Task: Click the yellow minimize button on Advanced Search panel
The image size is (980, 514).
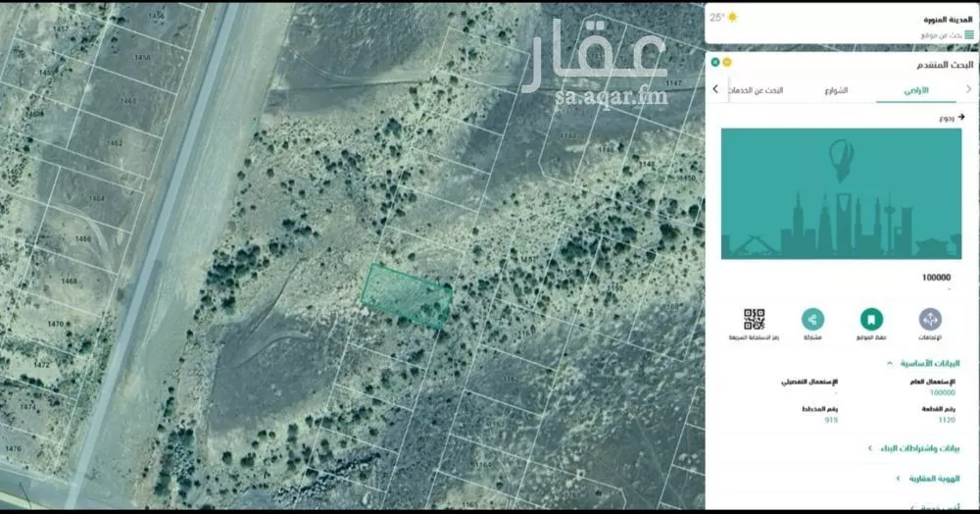Action: [x=727, y=62]
